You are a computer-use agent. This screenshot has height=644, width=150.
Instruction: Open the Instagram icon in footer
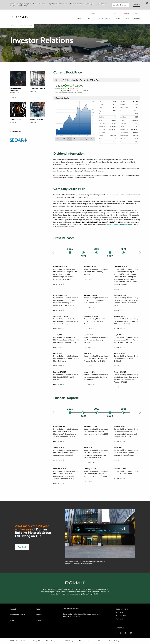121,633
